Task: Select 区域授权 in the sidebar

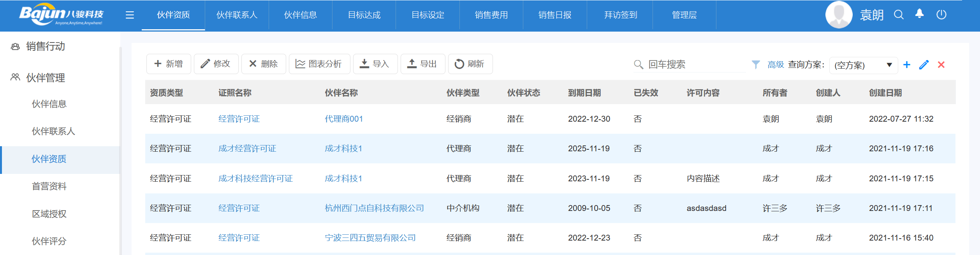Action: click(49, 214)
